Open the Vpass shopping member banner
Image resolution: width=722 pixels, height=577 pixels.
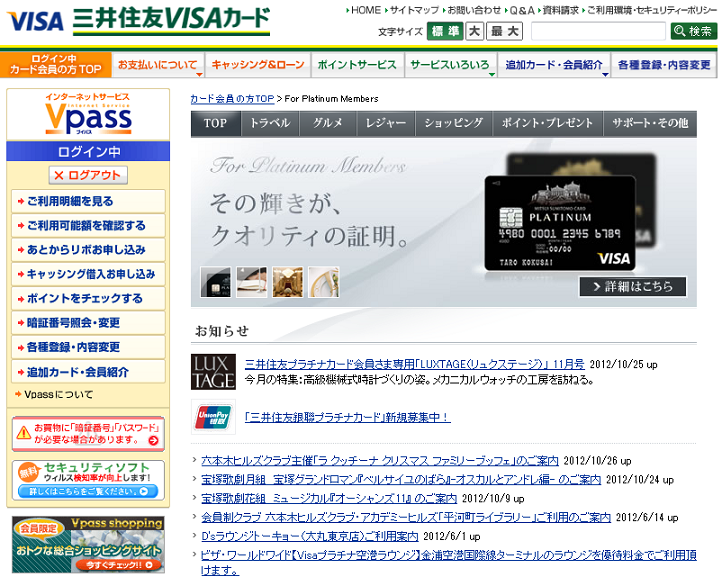[88, 544]
